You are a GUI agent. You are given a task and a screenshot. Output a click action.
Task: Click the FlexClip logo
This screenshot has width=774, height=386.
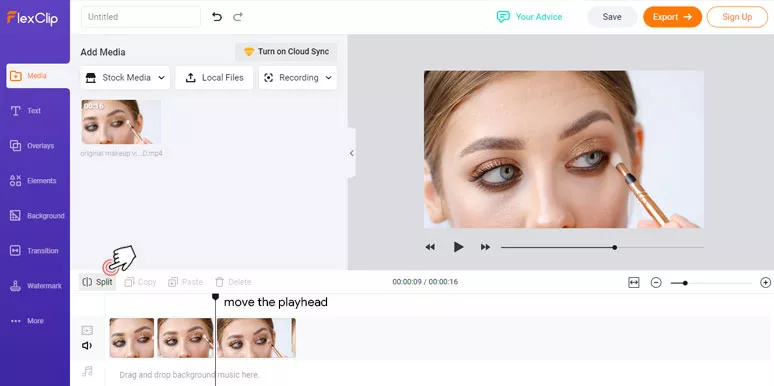[x=32, y=18]
